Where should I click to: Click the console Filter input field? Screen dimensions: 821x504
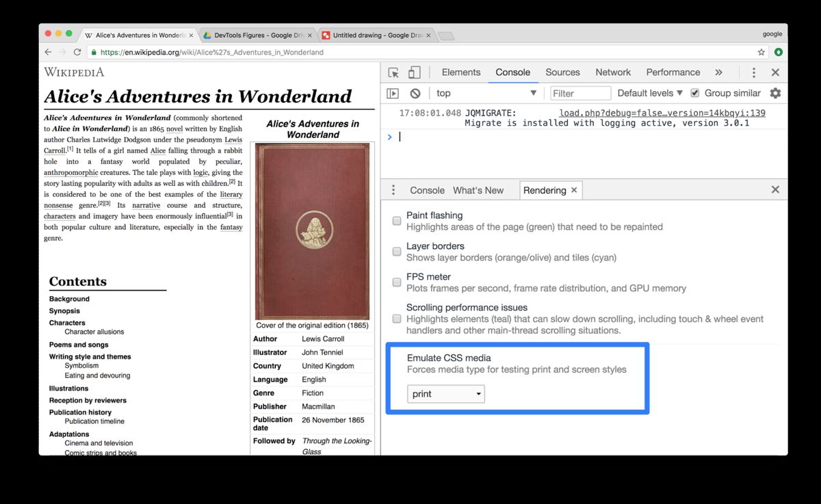pos(580,93)
